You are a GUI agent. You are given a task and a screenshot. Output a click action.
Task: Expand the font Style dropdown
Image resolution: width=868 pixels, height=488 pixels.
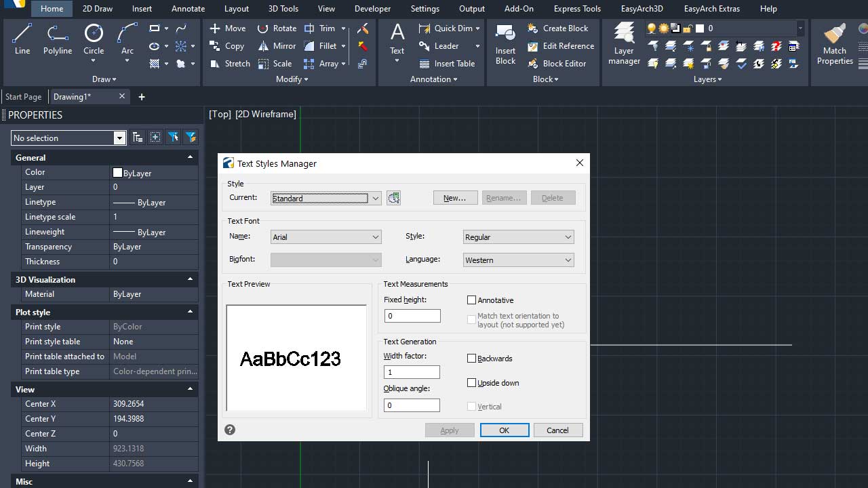click(519, 237)
